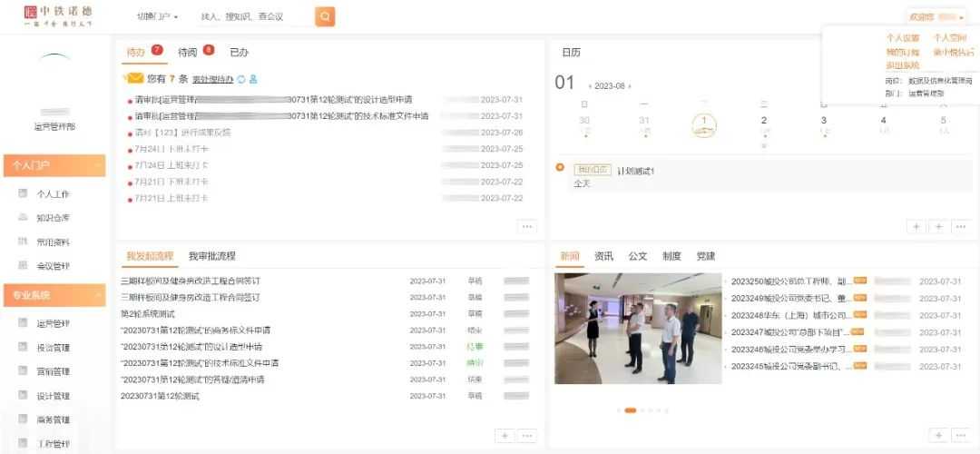Viewport: 980px width, 454px height.
Task: Click the more (…) button in 待办 panel
Action: coord(527,226)
